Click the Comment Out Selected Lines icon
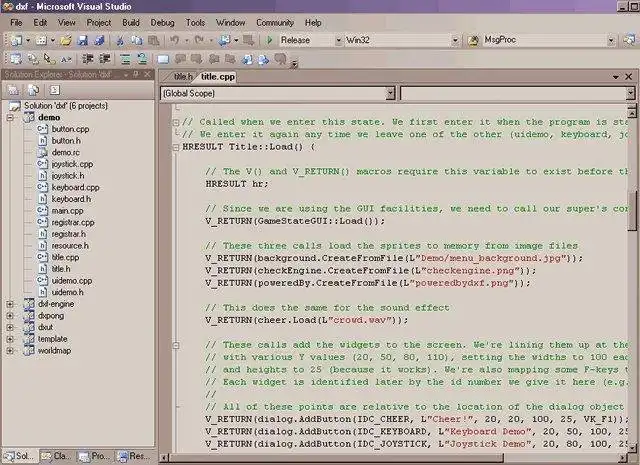Viewport: 640px width, 465px height. pos(125,59)
